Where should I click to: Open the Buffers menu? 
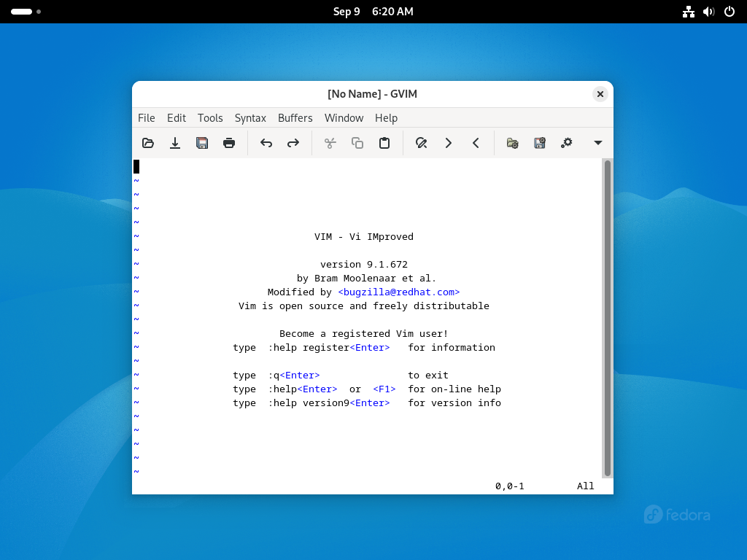tap(295, 118)
